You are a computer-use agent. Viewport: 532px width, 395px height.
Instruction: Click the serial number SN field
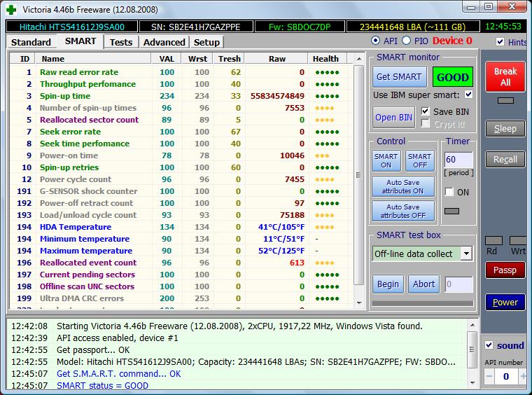click(x=196, y=27)
